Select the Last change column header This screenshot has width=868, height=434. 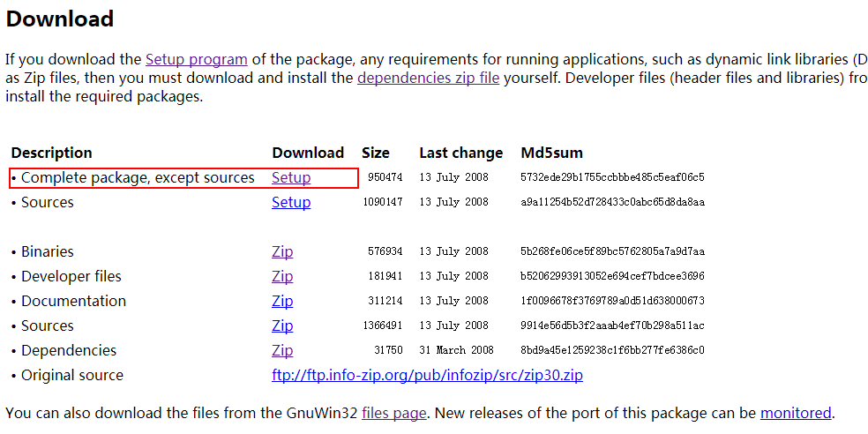click(460, 153)
